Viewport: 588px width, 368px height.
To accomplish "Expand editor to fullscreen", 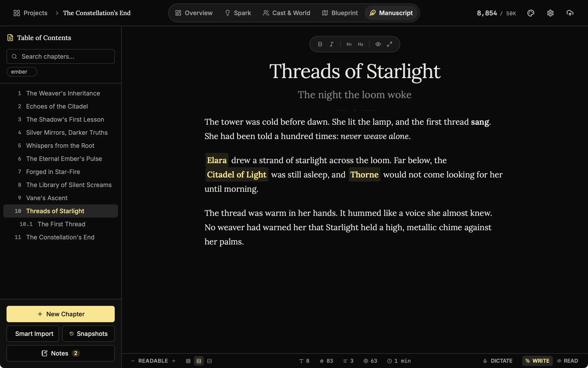I will coord(390,44).
